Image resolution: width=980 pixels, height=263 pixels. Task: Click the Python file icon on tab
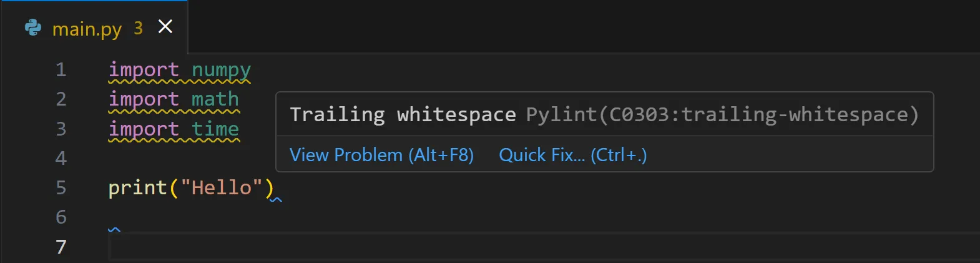32,27
